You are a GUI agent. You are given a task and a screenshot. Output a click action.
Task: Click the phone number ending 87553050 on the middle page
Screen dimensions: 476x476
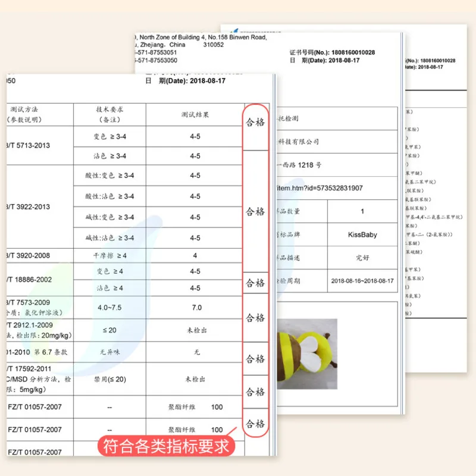pyautogui.click(x=156, y=61)
